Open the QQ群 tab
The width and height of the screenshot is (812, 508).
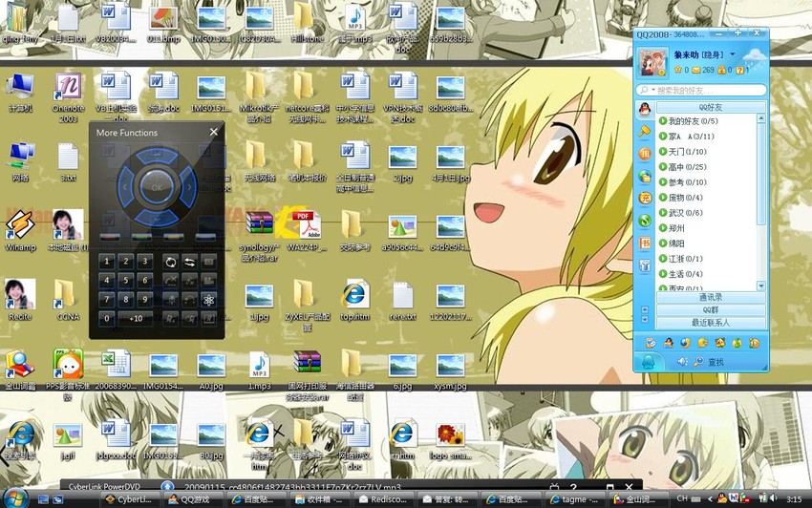(711, 309)
